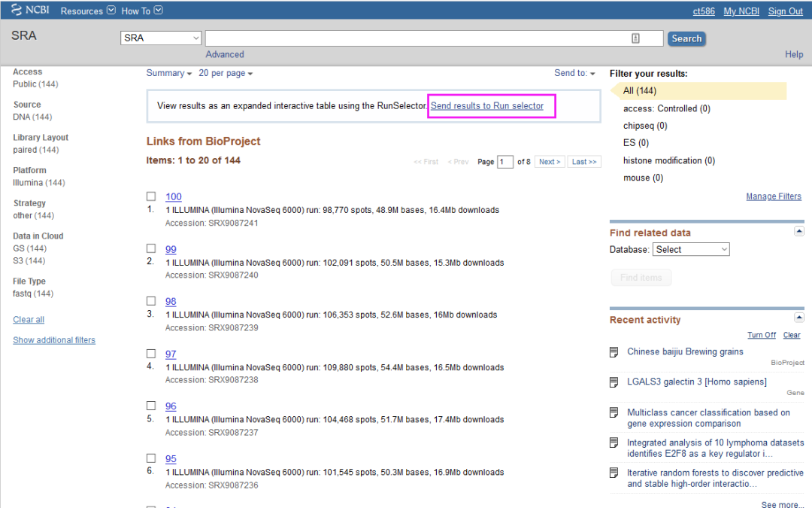Select the checkbox for result 98
This screenshot has width=812, height=508.
coord(150,301)
